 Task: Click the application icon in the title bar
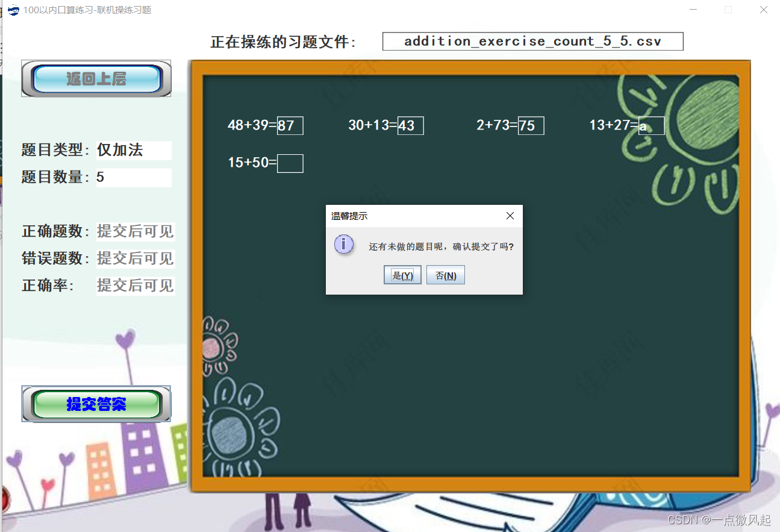[13, 10]
